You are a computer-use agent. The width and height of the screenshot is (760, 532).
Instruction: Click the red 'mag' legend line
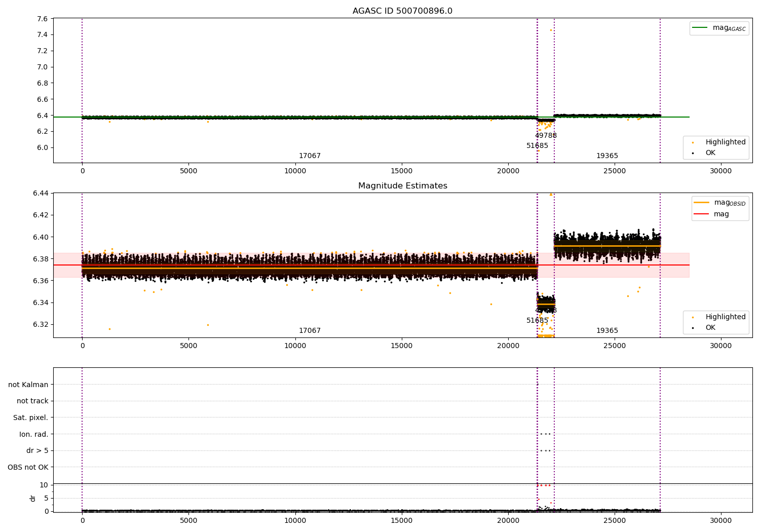(x=701, y=214)
